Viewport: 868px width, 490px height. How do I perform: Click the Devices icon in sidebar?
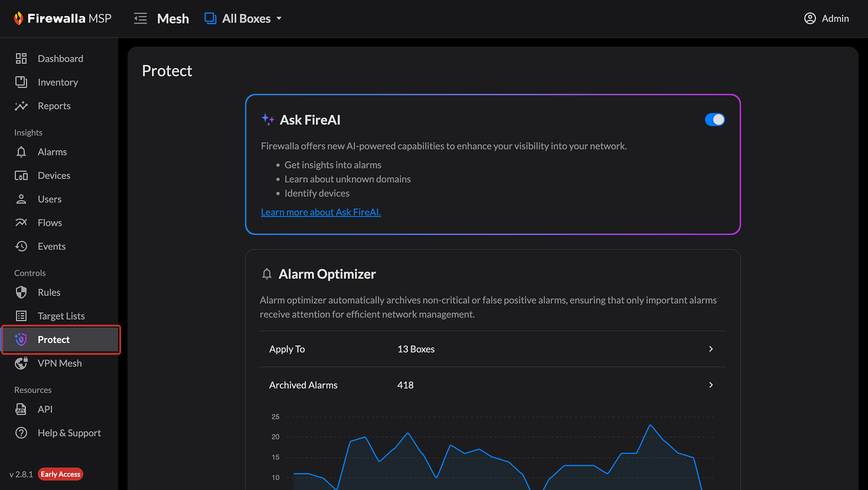[21, 175]
